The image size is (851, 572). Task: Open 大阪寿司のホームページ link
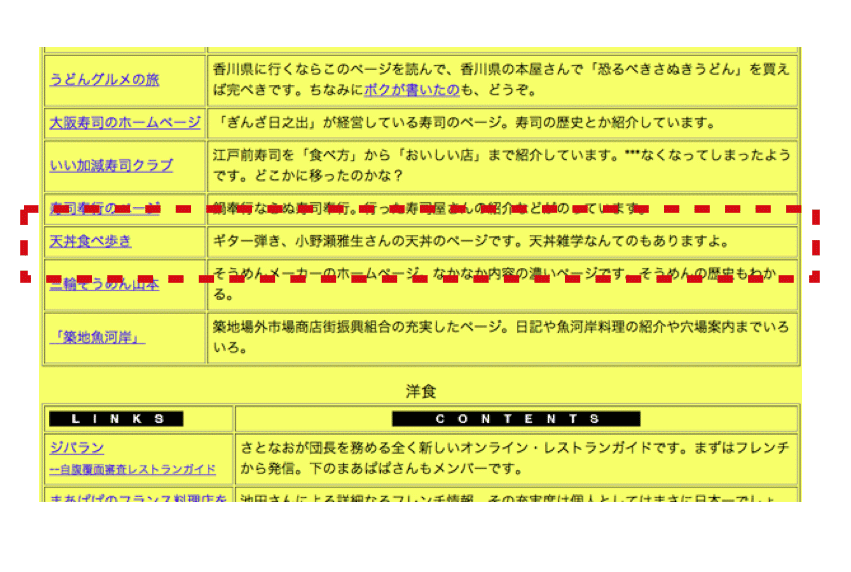tap(125, 123)
